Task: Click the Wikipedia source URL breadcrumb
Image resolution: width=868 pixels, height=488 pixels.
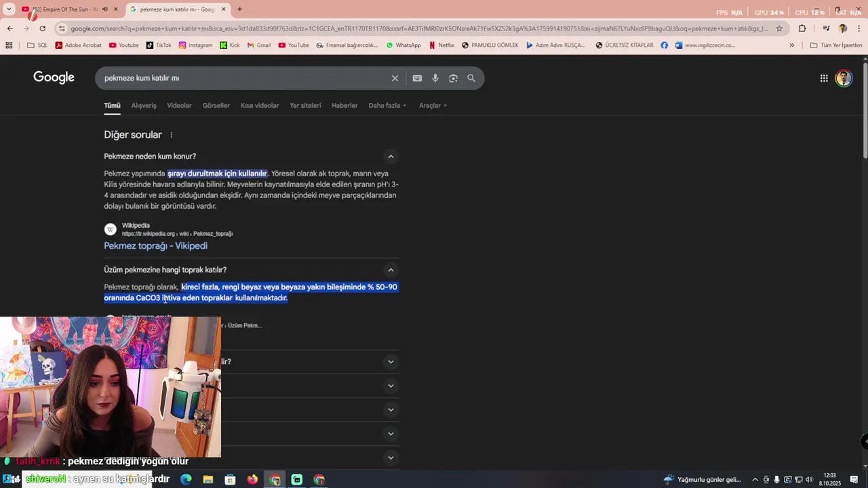Action: [177, 234]
